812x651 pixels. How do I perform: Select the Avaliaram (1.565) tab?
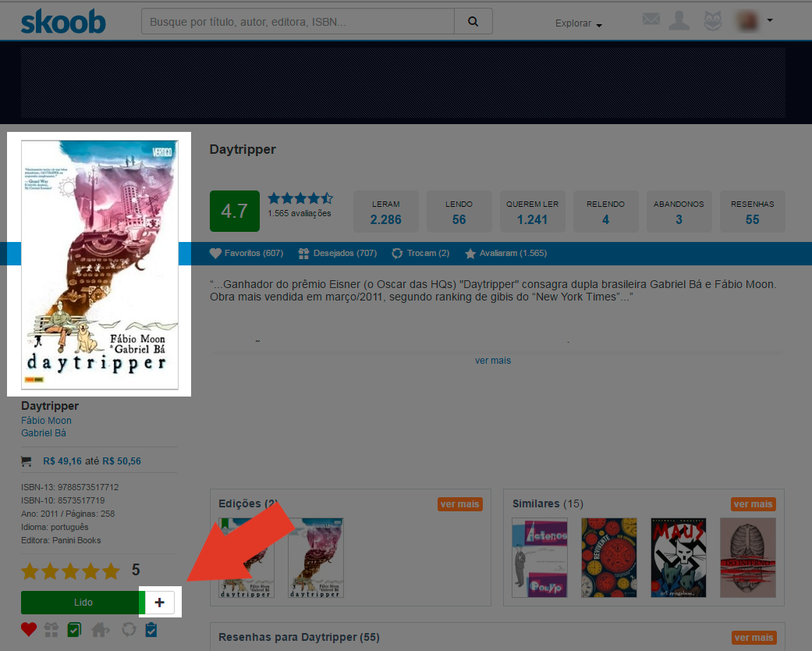click(x=505, y=254)
